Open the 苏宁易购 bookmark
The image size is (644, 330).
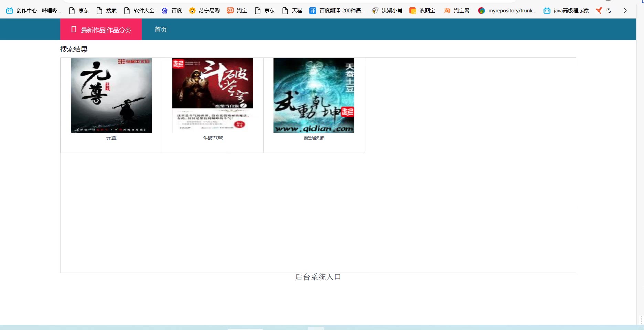click(x=204, y=11)
